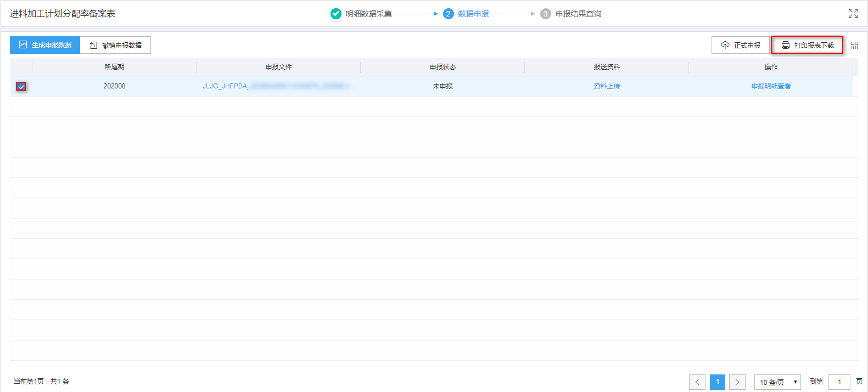The image size is (868, 392).
Task: Open column settings grid icon
Action: coord(854,45)
